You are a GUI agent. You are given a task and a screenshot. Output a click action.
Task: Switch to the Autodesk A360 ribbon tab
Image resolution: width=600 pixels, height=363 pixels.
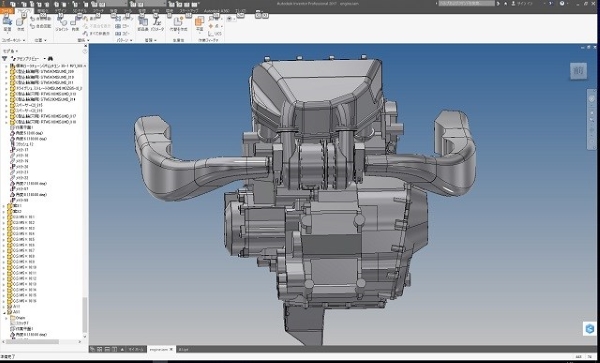(216, 10)
